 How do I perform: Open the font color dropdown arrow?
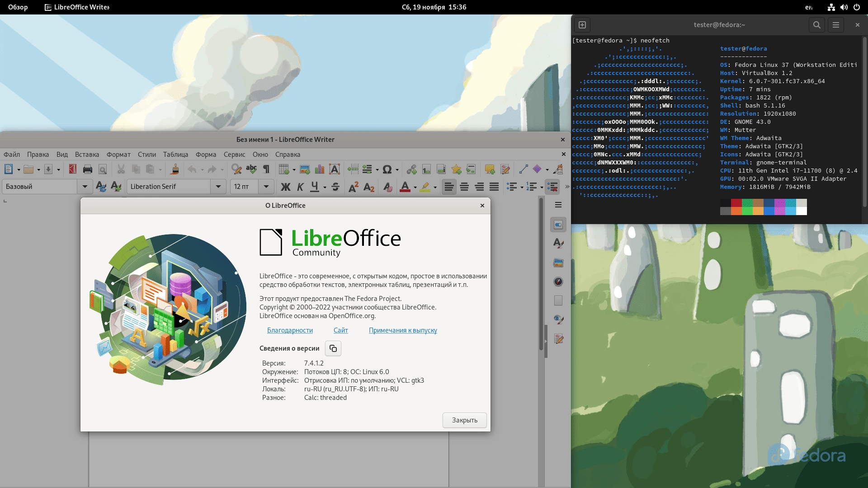pyautogui.click(x=415, y=187)
